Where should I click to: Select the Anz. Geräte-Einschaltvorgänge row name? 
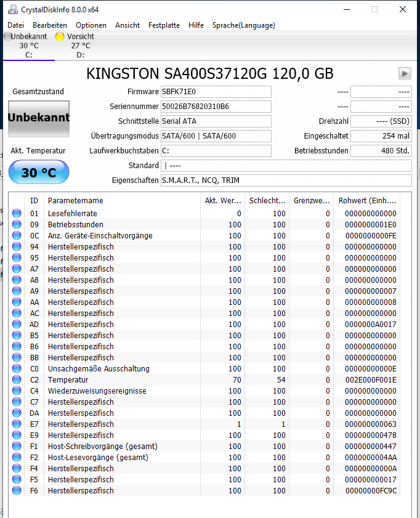[100, 235]
